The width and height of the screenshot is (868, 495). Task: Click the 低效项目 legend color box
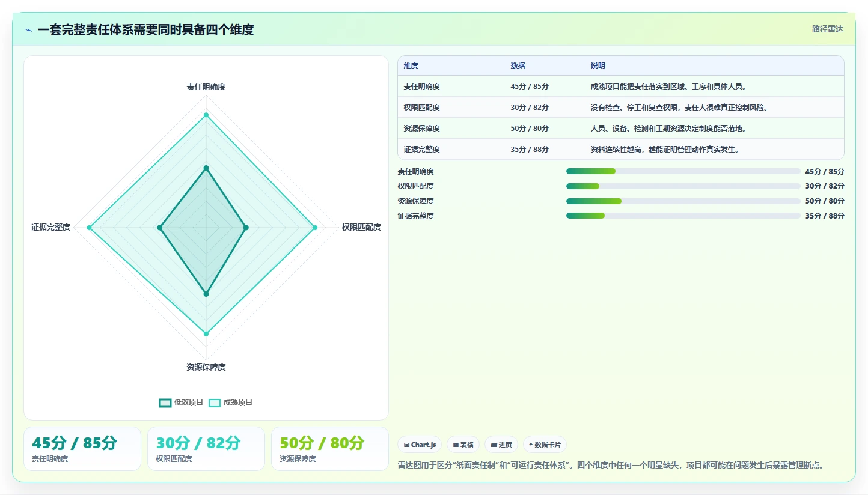tap(165, 402)
